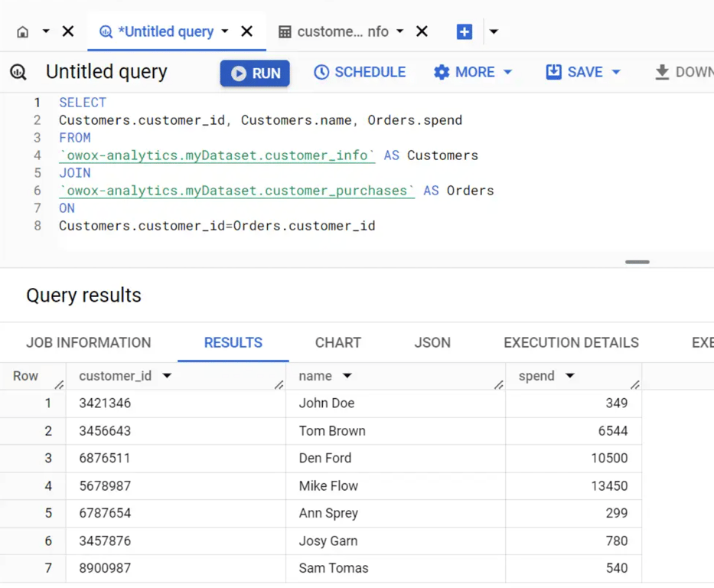The height and width of the screenshot is (588, 714).
Task: Open the customer_info table link in editor
Action: coord(217,155)
